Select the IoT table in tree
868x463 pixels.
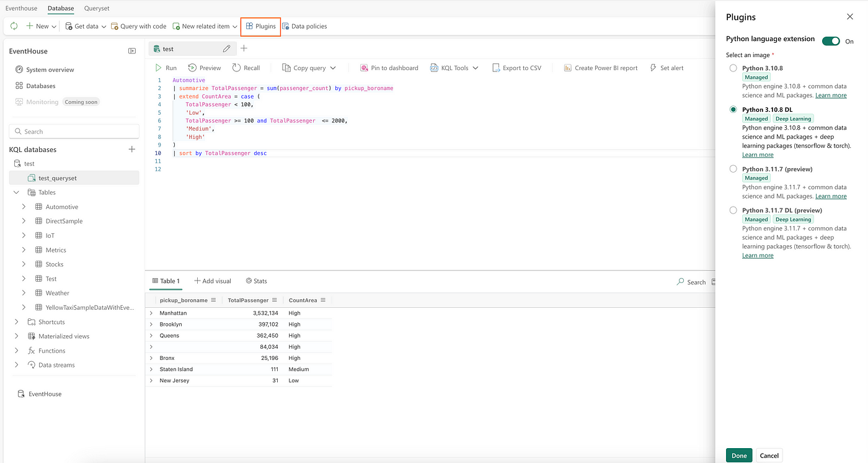tap(50, 235)
